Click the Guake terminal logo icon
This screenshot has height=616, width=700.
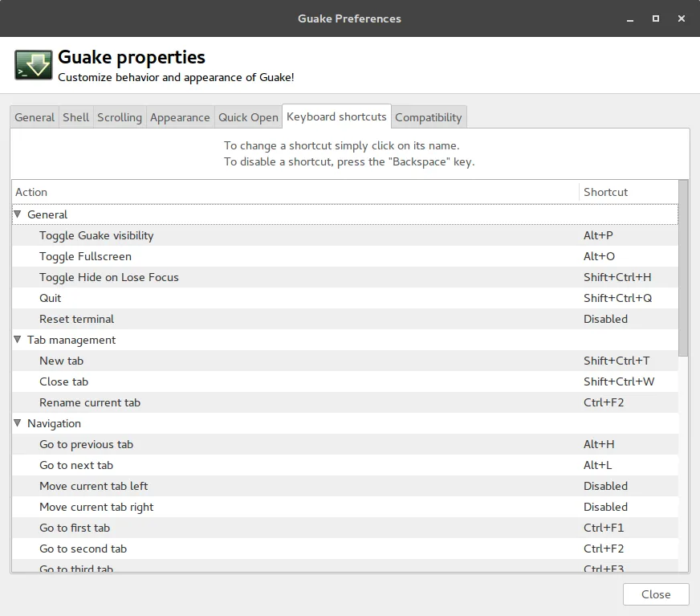(34, 65)
